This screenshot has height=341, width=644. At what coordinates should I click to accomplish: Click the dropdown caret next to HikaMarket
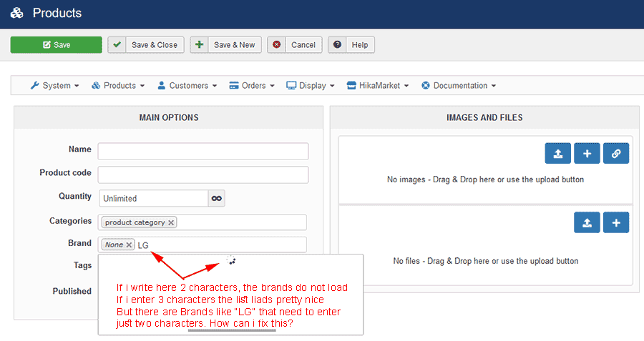[x=406, y=86]
